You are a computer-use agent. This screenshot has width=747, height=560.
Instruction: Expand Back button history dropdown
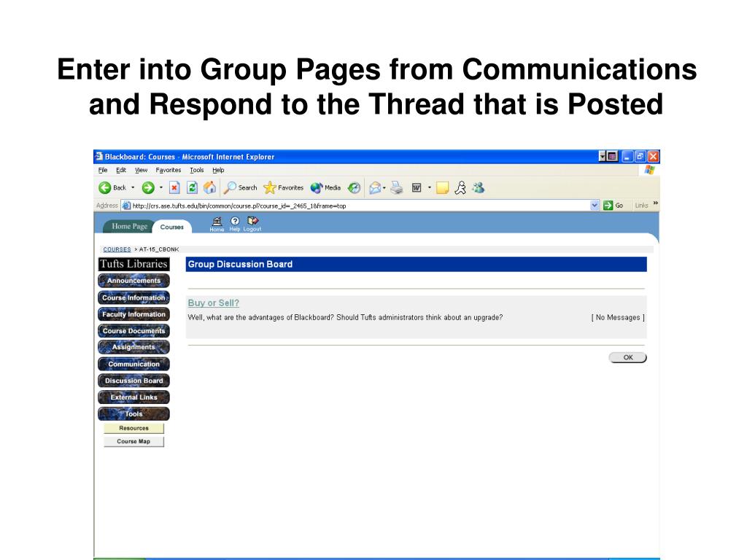(133, 187)
